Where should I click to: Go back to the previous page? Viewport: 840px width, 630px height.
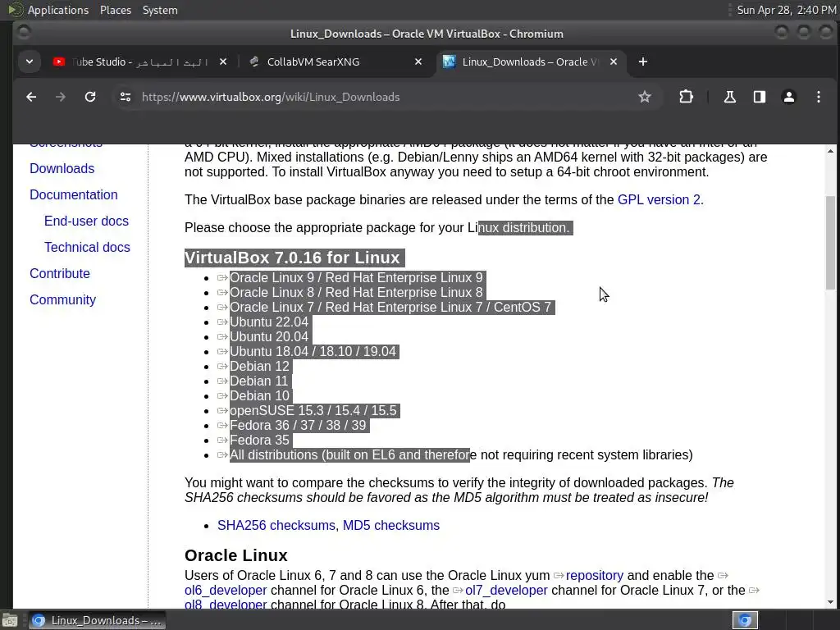click(x=31, y=97)
